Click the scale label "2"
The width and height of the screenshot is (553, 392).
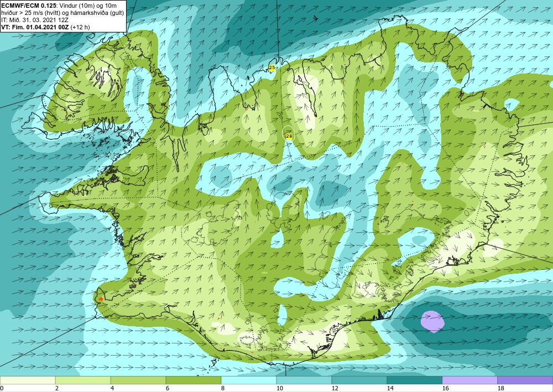coord(56,388)
